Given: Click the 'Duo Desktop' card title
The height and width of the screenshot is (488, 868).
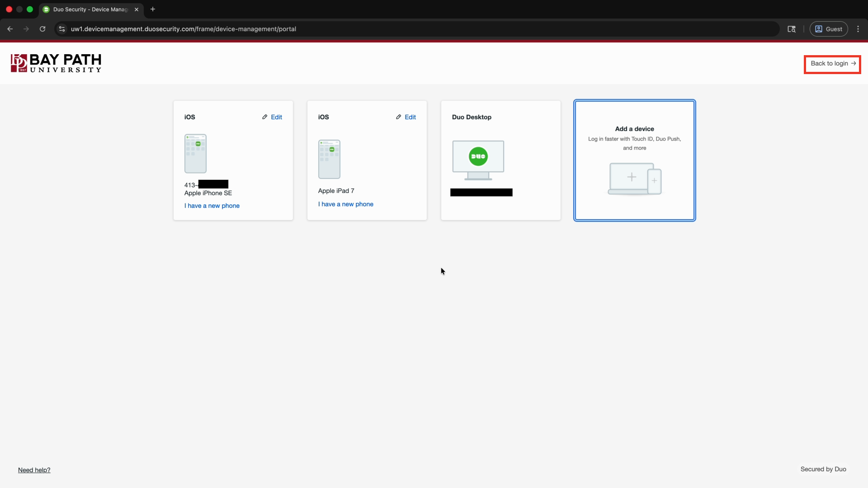Looking at the screenshot, I should pyautogui.click(x=472, y=117).
